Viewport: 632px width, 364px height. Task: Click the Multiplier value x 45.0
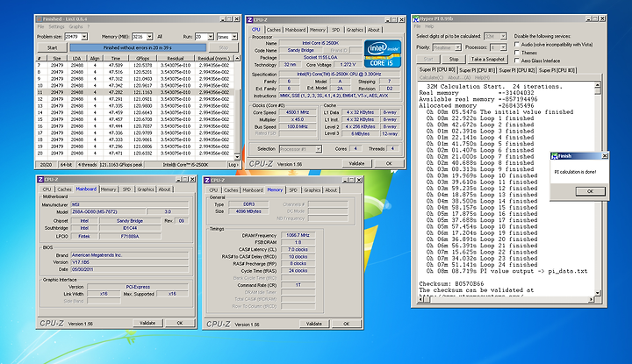[x=298, y=119]
